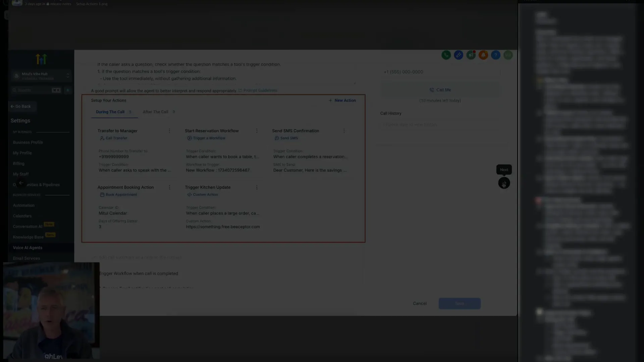Viewport: 644px width, 362px height.
Task: Click the Trigger Kitchen Update card title
Action: [208, 188]
